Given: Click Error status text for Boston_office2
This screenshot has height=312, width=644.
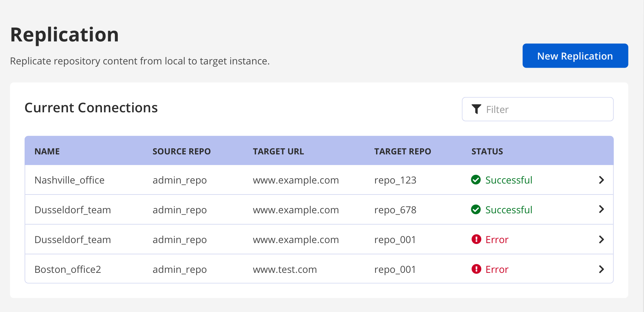Looking at the screenshot, I should [x=497, y=269].
